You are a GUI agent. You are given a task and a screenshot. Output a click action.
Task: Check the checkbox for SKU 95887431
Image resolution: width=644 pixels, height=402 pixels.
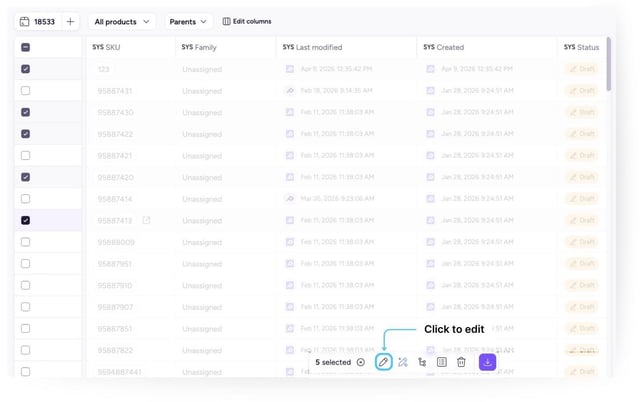(x=25, y=91)
